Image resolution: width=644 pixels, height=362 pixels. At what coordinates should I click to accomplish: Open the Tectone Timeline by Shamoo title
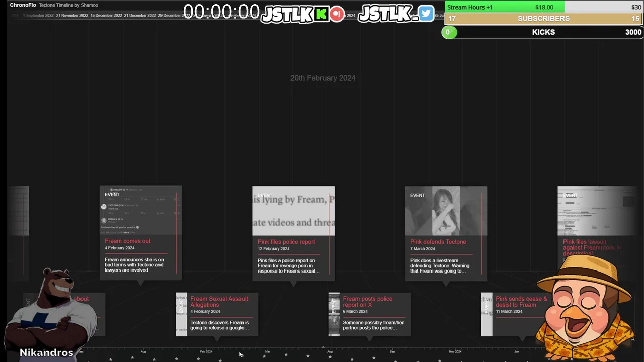pos(68,5)
